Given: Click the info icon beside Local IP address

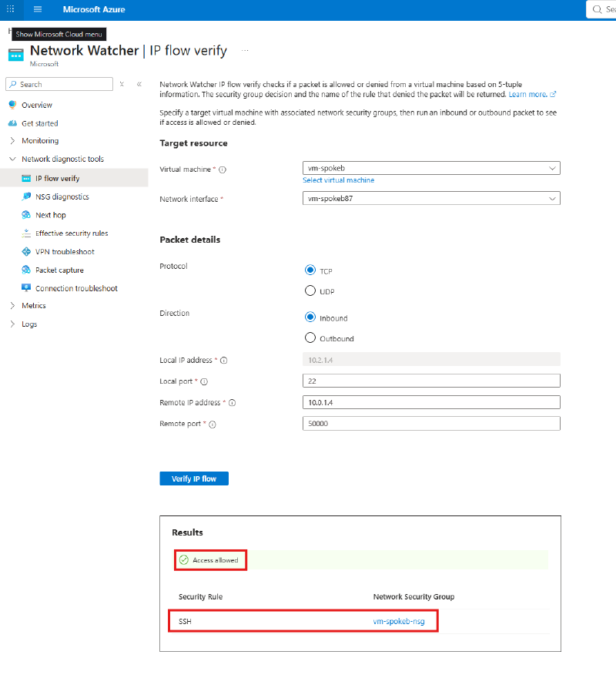Looking at the screenshot, I should click(x=223, y=361).
